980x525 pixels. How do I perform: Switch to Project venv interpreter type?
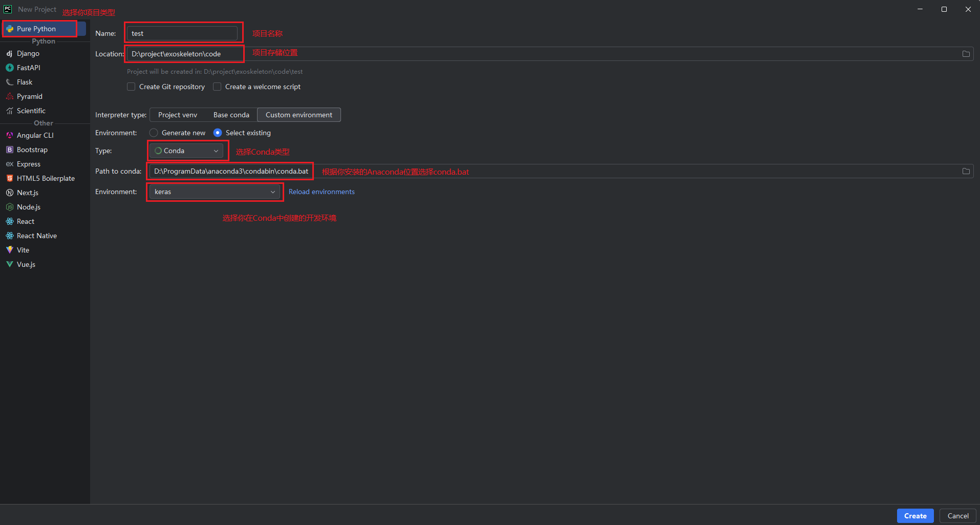(x=178, y=115)
